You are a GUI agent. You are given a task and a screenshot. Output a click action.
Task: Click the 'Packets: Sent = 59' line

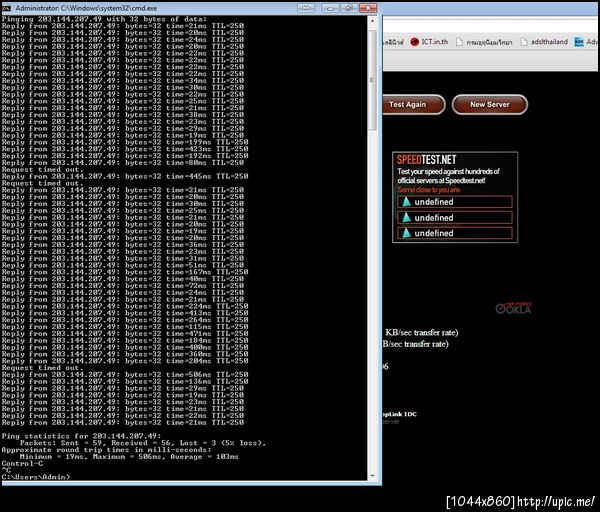pyautogui.click(x=143, y=443)
